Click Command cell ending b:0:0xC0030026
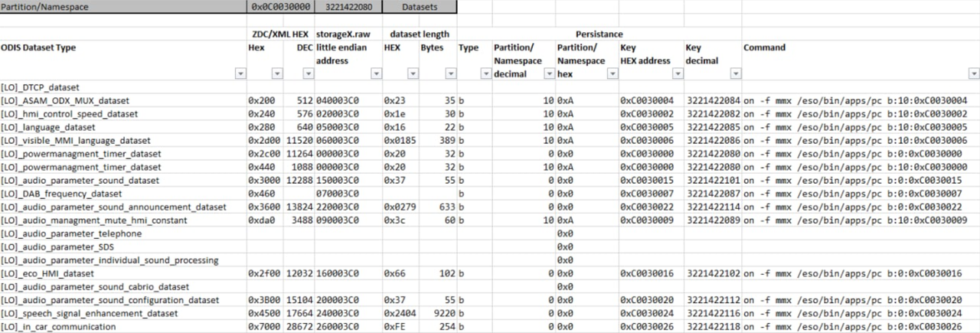Viewport: 980px width, 333px height. [x=861, y=327]
